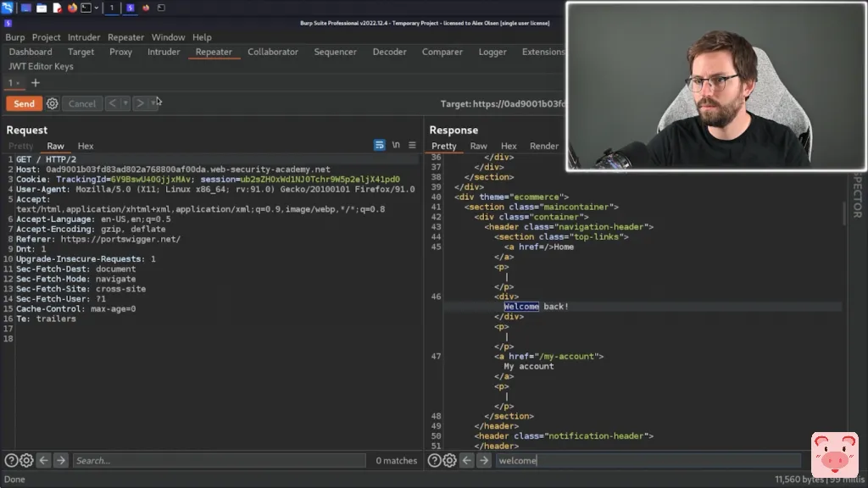Screen dimensions: 868x488
Task: Expand the history back dropdown arrow
Action: tap(125, 103)
